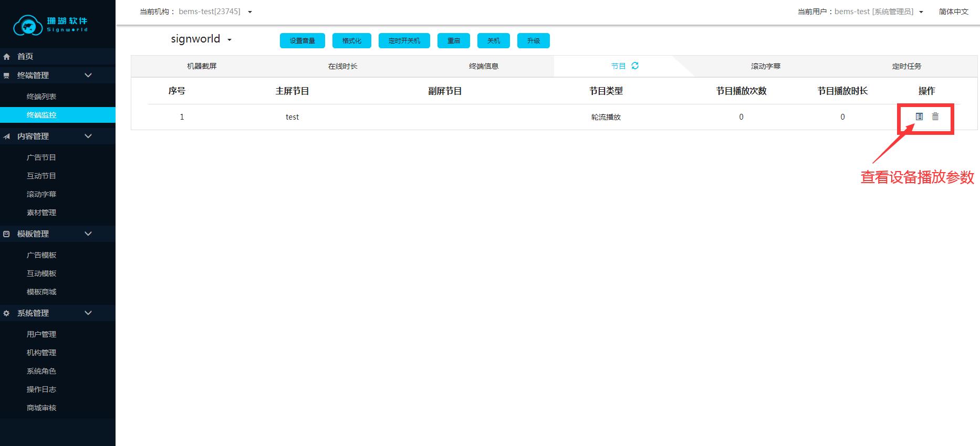Click the 轮流播放 program type cell
This screenshot has height=446, width=980.
click(606, 117)
